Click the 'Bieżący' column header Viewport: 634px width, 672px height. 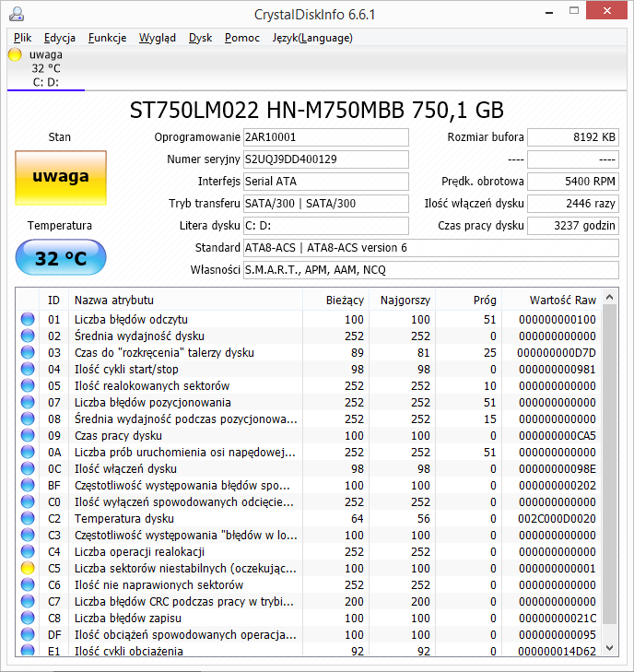[x=335, y=300]
